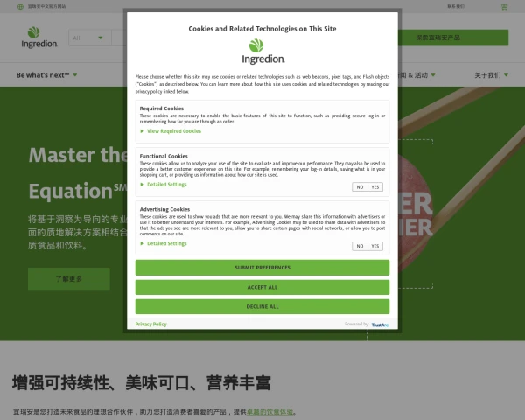Open the All category dropdown in search
This screenshot has height=420, width=525.
pos(90,38)
